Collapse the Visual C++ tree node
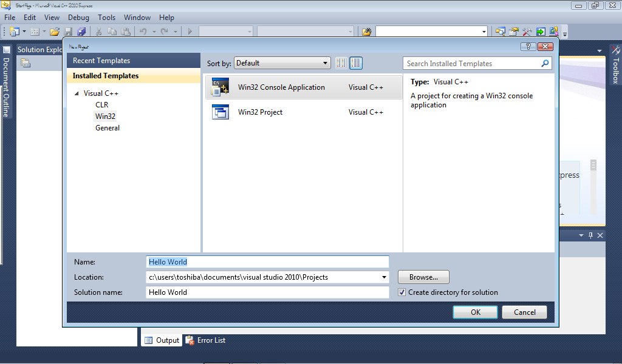The height and width of the screenshot is (364, 622). tap(77, 93)
